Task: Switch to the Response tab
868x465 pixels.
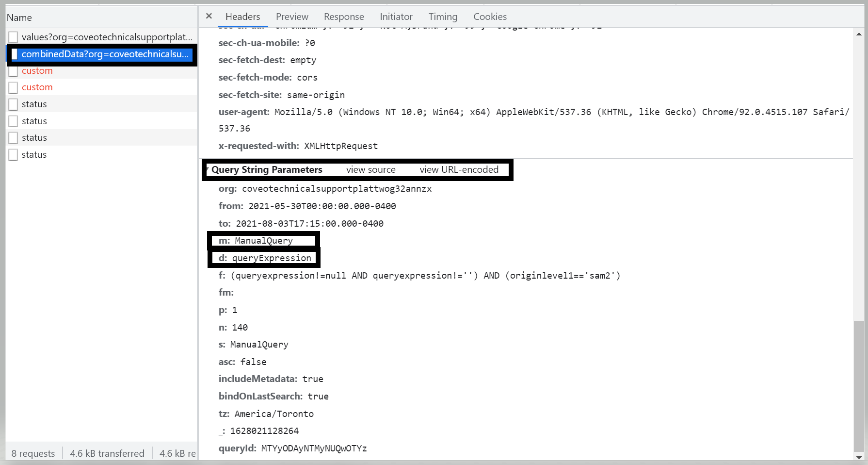Action: pos(344,17)
